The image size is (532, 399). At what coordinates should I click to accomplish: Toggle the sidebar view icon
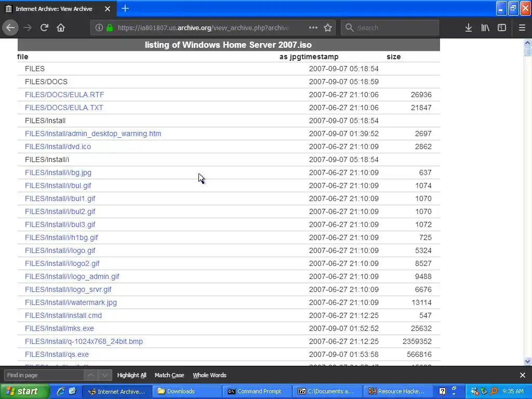coord(502,28)
